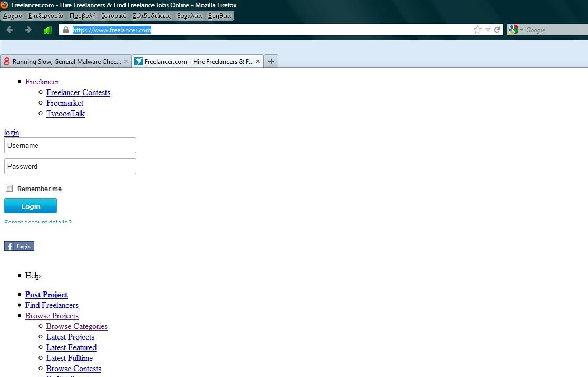
Task: Open the Find Freelancers link
Action: coord(52,305)
